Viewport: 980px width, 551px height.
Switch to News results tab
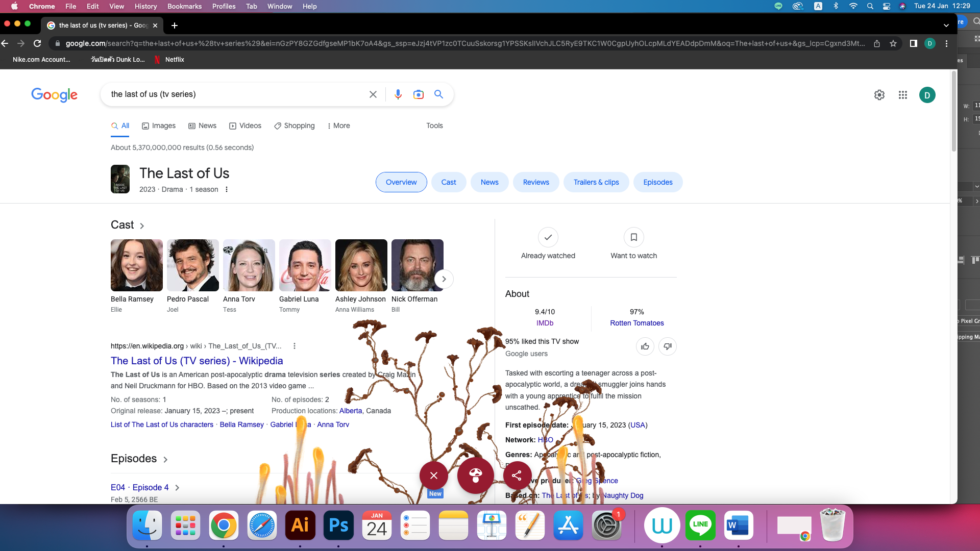[x=203, y=126]
